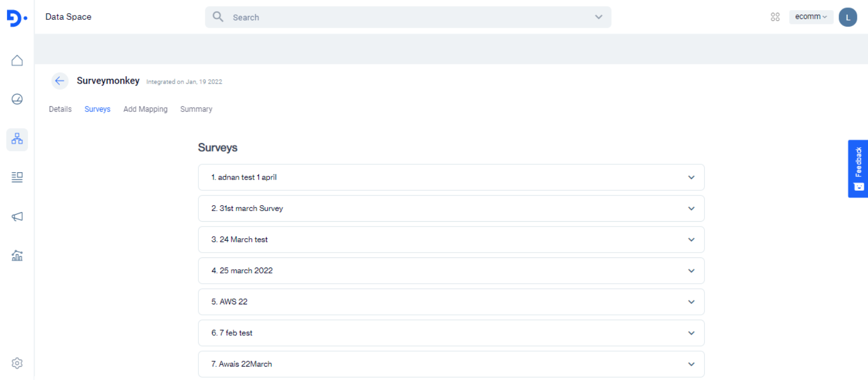The image size is (868, 380).
Task: Click the user avatar labeled L
Action: [x=848, y=17]
